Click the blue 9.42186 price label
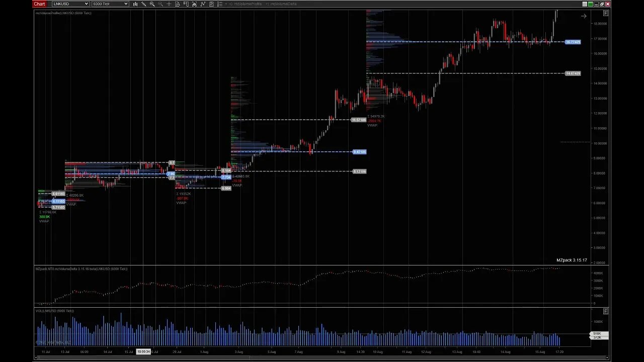 pyautogui.click(x=359, y=152)
